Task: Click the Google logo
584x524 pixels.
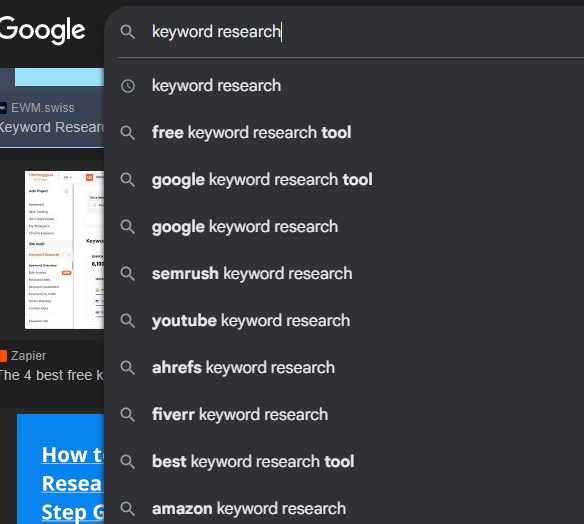Action: [x=42, y=30]
